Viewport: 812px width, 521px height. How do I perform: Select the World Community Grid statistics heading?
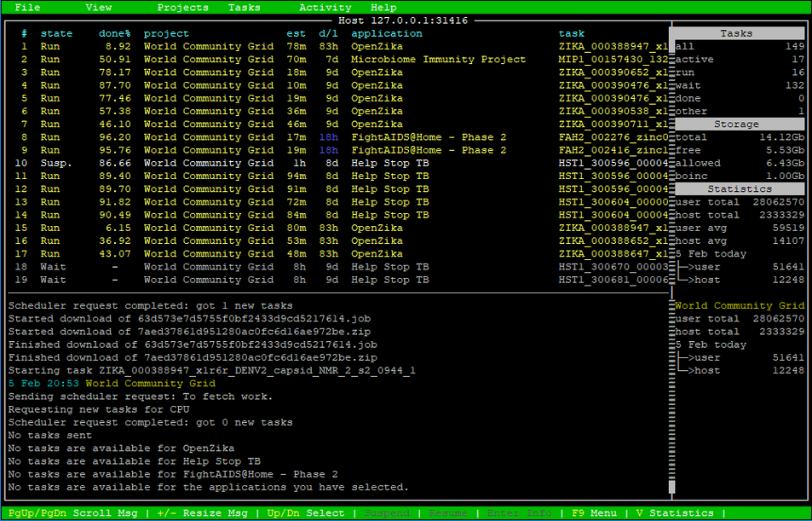[x=740, y=305]
